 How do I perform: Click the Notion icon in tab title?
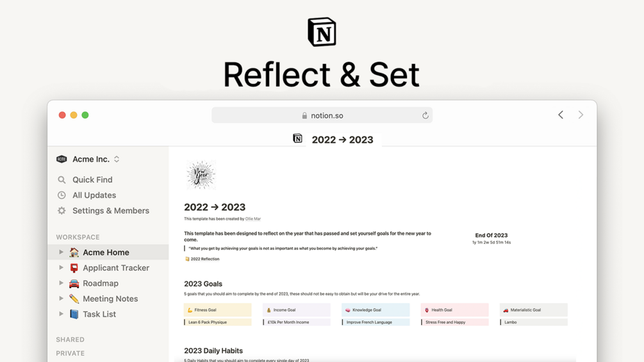(298, 138)
